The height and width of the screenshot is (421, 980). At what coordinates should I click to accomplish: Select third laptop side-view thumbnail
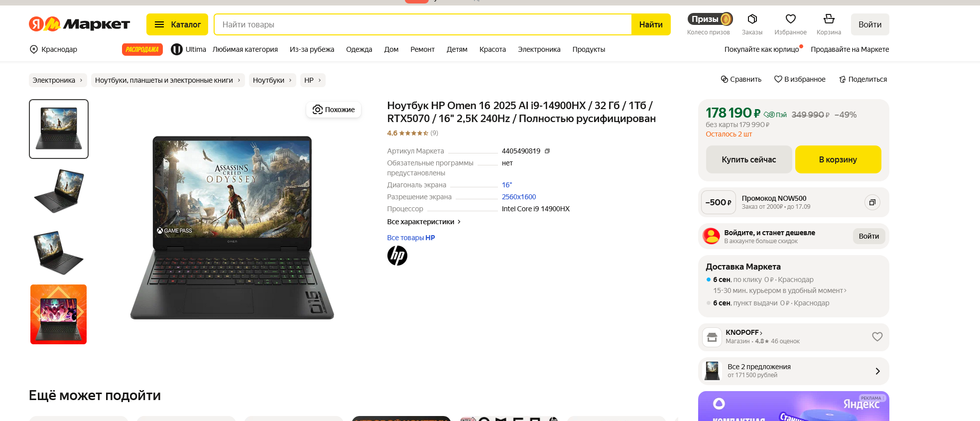pos(59,253)
